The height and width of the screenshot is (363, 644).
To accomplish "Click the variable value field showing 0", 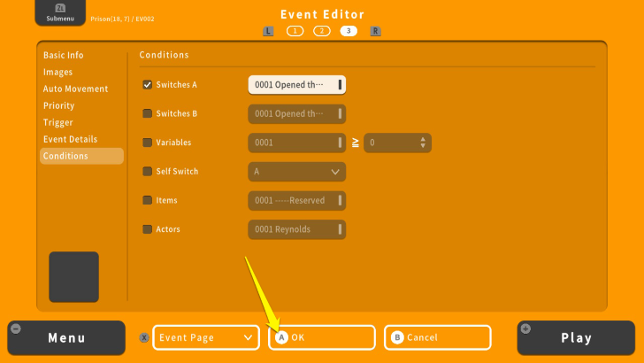I will tap(397, 143).
